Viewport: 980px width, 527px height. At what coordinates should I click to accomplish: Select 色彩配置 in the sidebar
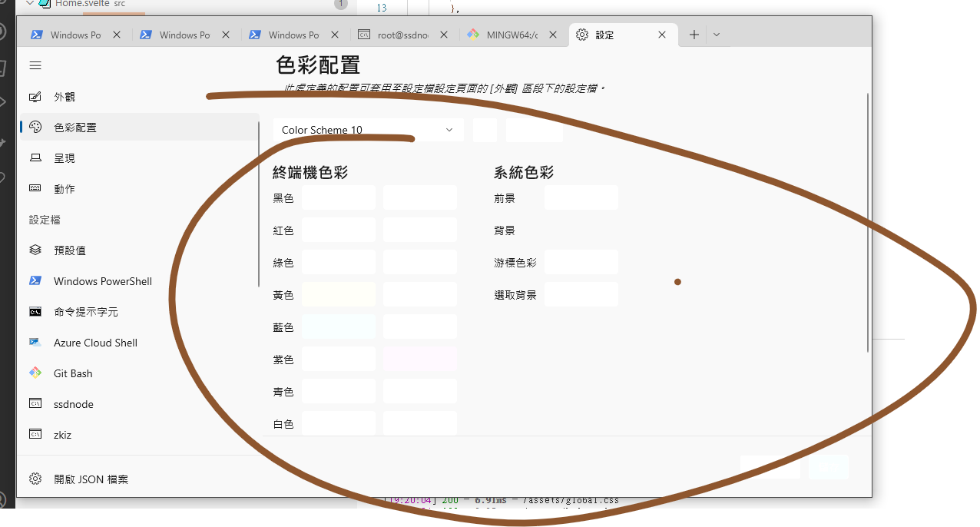coord(140,128)
